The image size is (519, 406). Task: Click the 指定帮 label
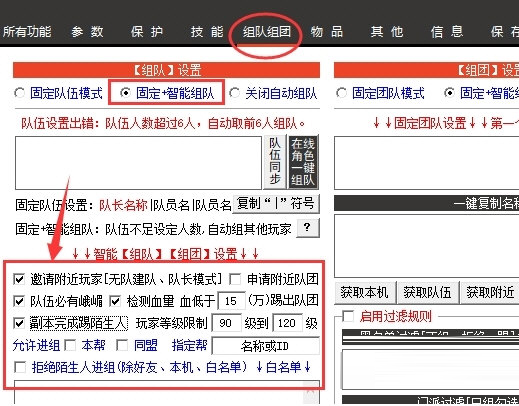pyautogui.click(x=189, y=345)
